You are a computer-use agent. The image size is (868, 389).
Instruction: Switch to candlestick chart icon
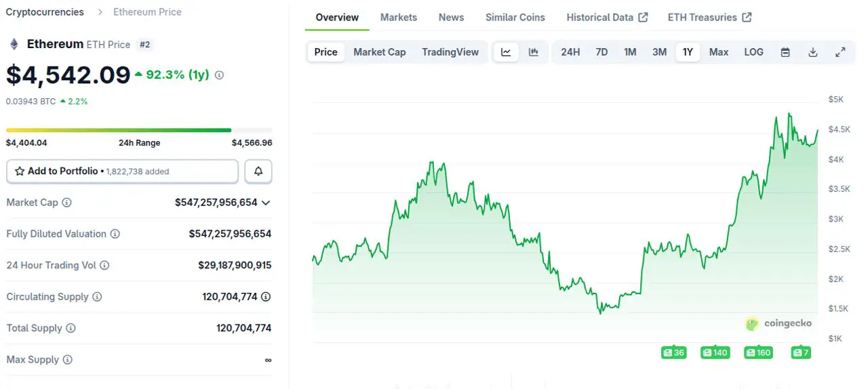534,52
